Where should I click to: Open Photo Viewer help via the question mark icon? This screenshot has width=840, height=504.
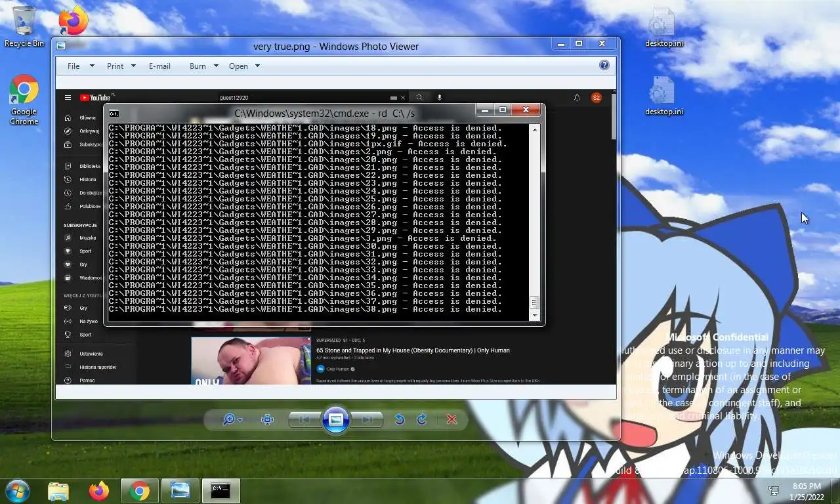click(604, 65)
